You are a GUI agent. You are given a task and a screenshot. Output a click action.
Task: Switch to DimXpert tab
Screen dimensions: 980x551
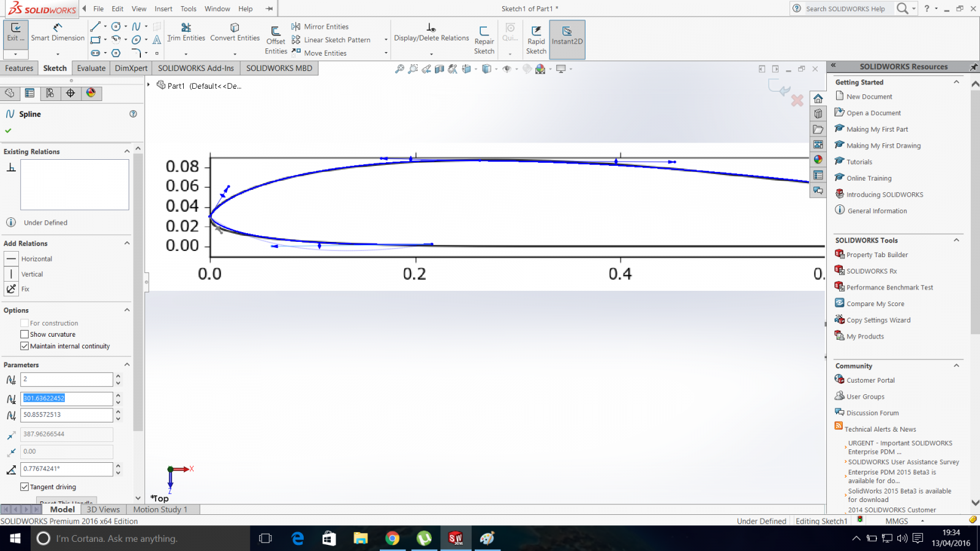(131, 68)
